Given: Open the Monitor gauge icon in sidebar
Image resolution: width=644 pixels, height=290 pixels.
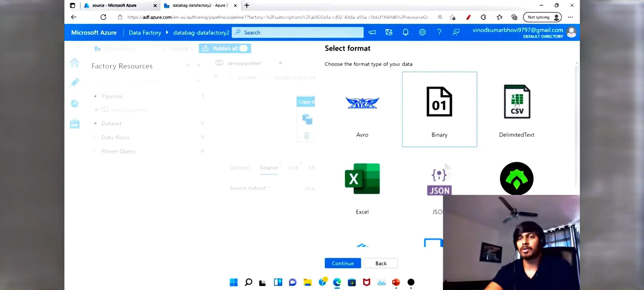Looking at the screenshot, I should click(x=75, y=103).
